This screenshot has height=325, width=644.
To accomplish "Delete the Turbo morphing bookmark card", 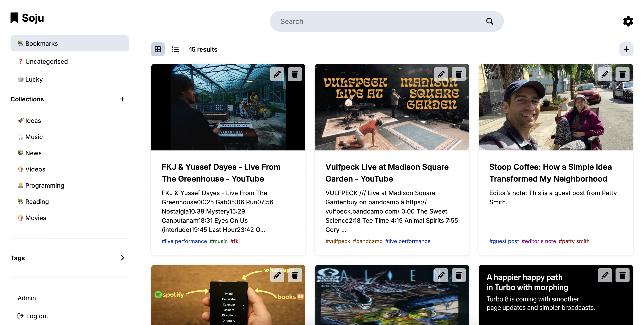I will point(622,275).
